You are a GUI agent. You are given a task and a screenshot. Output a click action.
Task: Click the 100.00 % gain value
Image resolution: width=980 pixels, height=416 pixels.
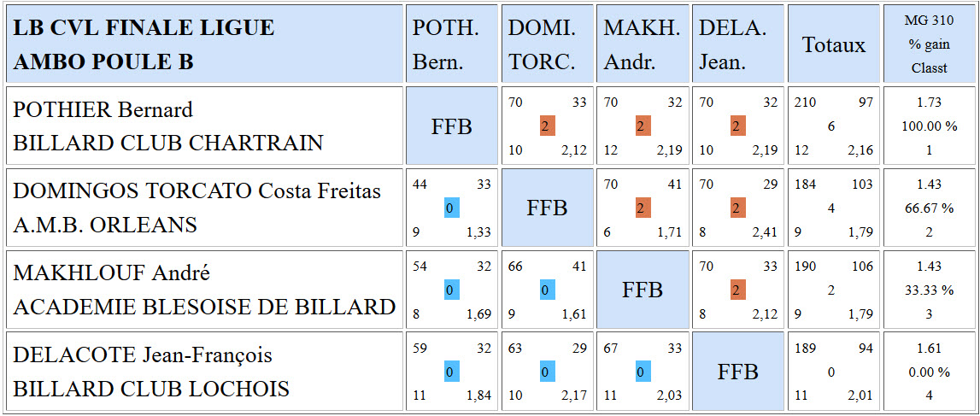pyautogui.click(x=929, y=126)
